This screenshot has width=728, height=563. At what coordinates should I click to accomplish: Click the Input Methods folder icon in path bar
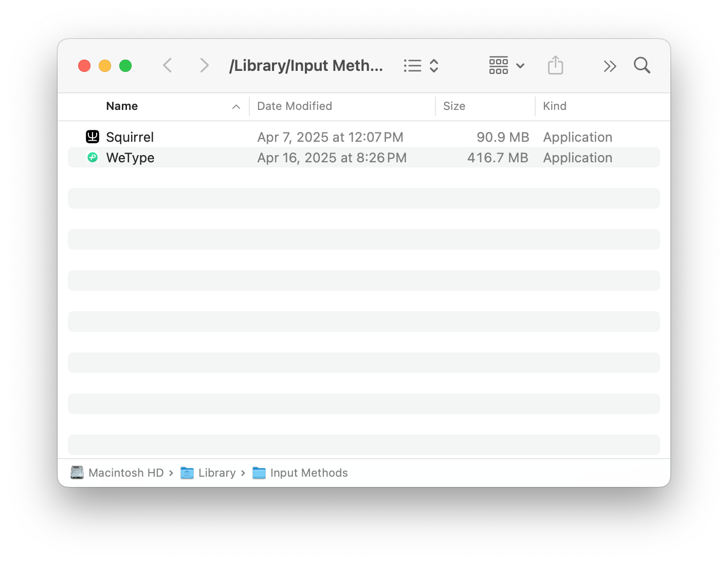259,473
